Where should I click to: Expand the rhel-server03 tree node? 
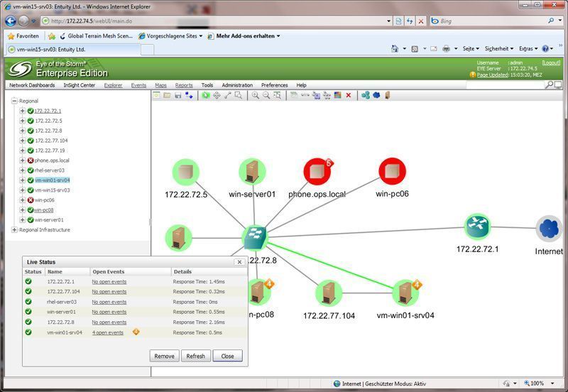(x=23, y=170)
